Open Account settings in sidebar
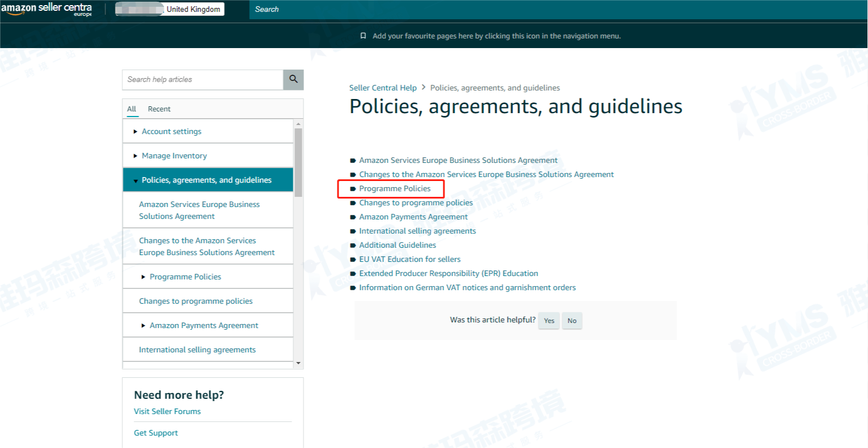Viewport: 868px width, 448px height. click(172, 131)
